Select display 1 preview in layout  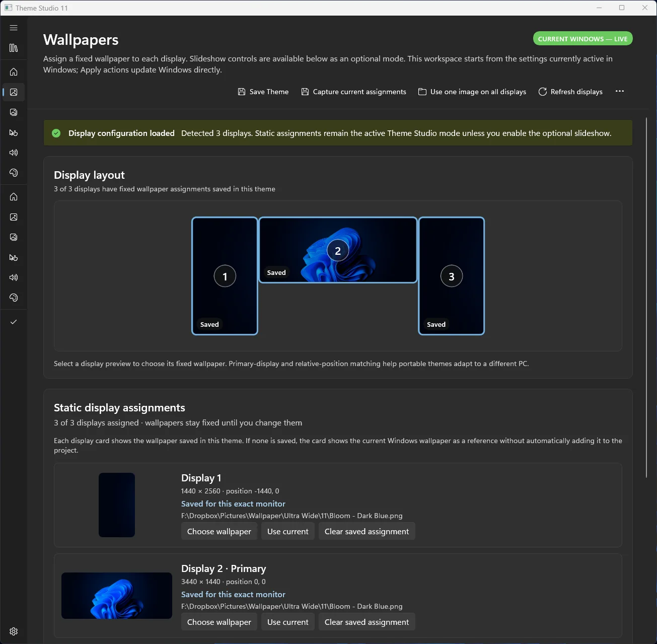coord(225,276)
